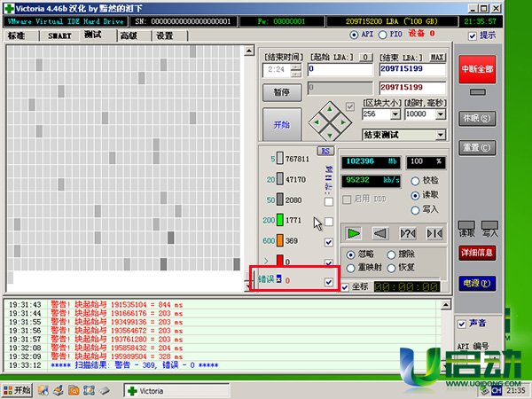Click the small gray LED under 中断全部

click(x=477, y=92)
